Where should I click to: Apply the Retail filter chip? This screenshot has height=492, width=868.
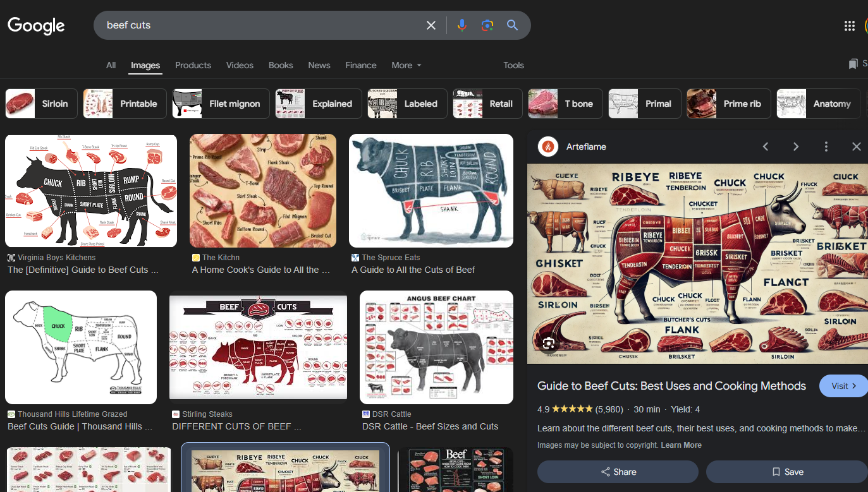[487, 104]
